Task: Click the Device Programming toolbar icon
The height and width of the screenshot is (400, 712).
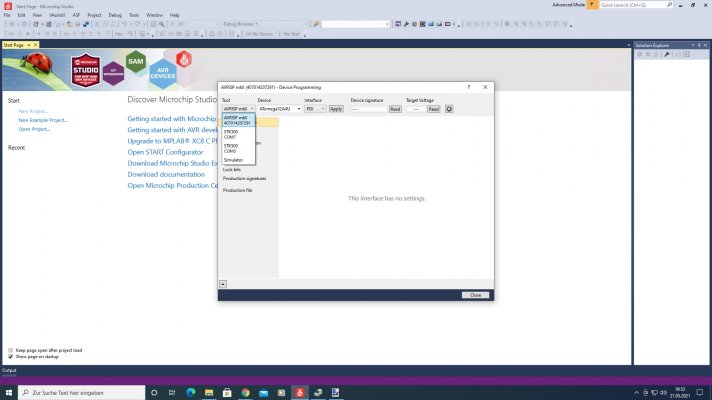Action: pos(398,24)
